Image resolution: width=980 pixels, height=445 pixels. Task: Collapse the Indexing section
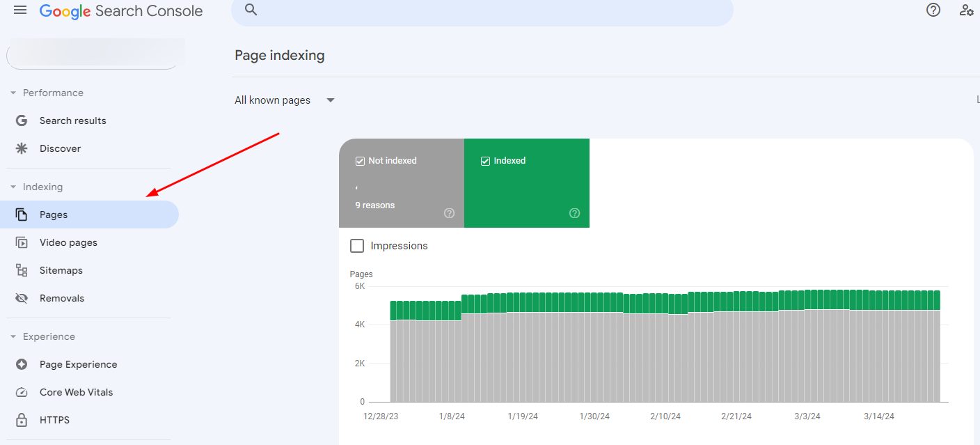coord(13,187)
